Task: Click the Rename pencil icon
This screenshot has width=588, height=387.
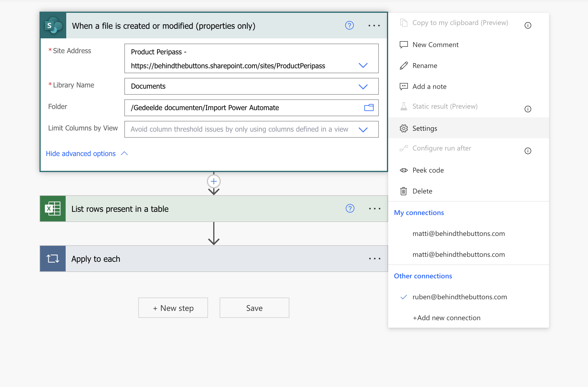Action: [404, 66]
